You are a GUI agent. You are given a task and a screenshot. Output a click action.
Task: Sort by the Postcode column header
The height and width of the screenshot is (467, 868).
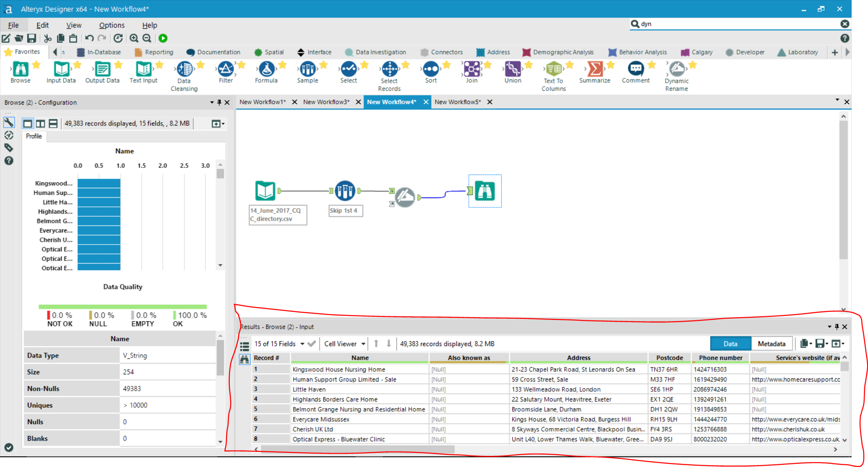point(669,358)
